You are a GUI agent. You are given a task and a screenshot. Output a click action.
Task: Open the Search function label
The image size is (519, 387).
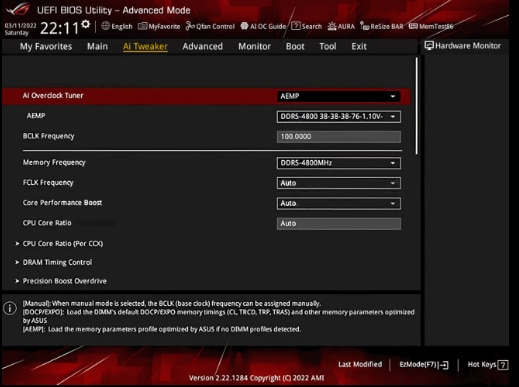(312, 26)
